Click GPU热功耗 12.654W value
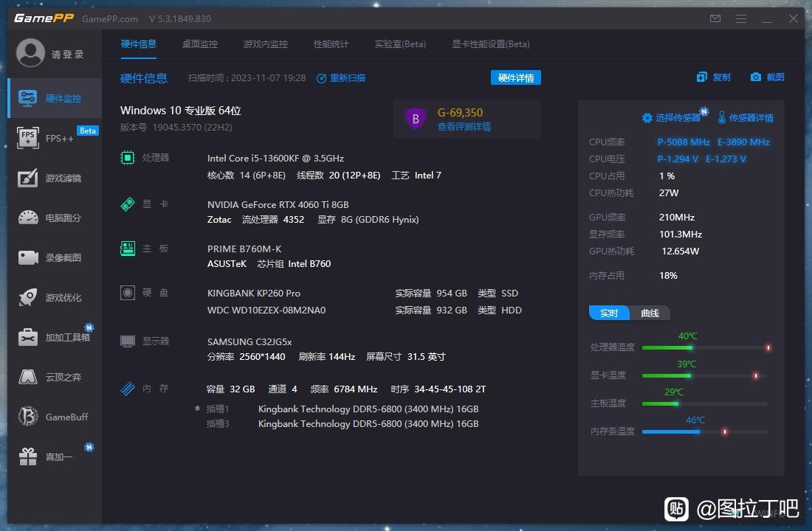The width and height of the screenshot is (812, 531). tap(681, 251)
